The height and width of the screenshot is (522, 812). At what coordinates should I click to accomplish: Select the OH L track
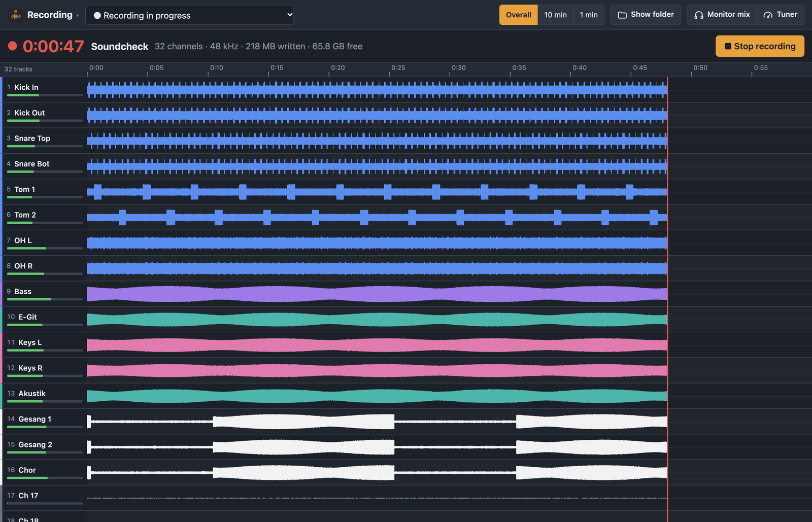pos(43,243)
